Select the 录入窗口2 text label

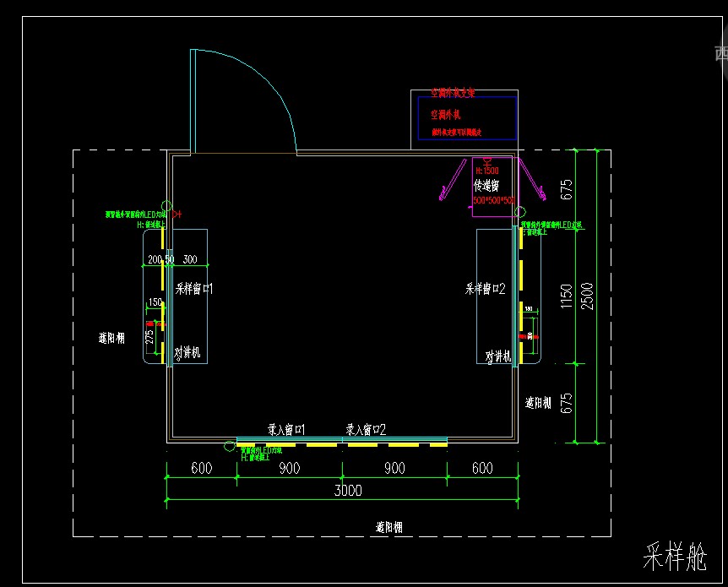(x=366, y=430)
